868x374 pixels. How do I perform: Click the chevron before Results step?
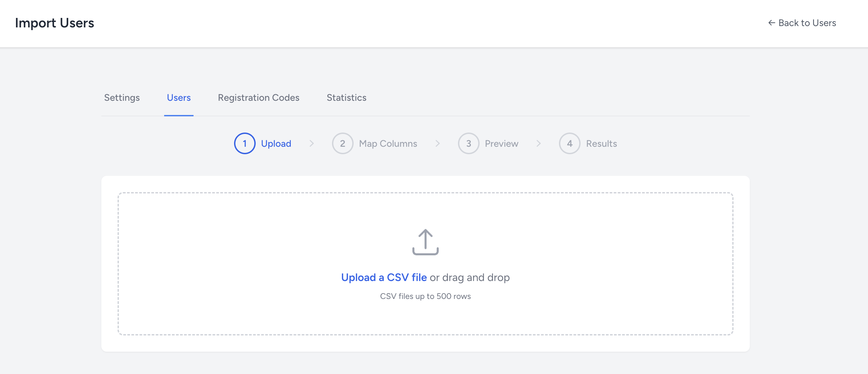pyautogui.click(x=538, y=143)
